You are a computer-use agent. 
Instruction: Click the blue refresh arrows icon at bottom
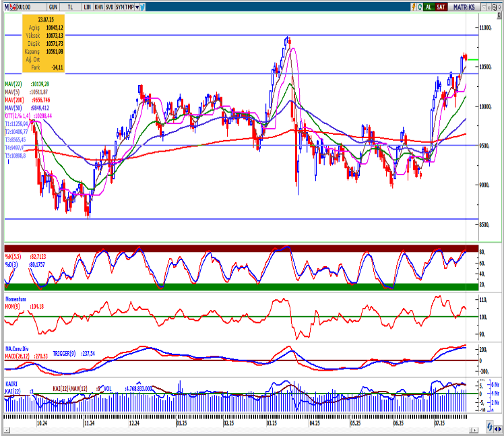click(x=490, y=427)
